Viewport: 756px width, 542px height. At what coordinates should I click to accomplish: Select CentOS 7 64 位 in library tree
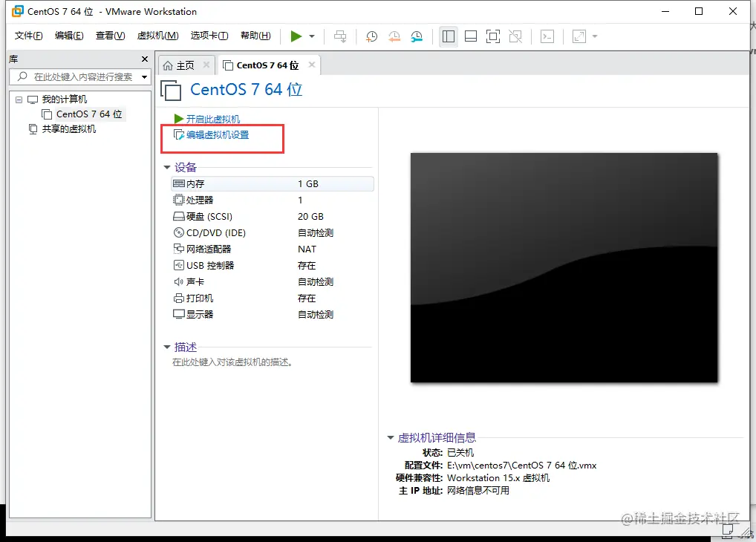point(89,114)
